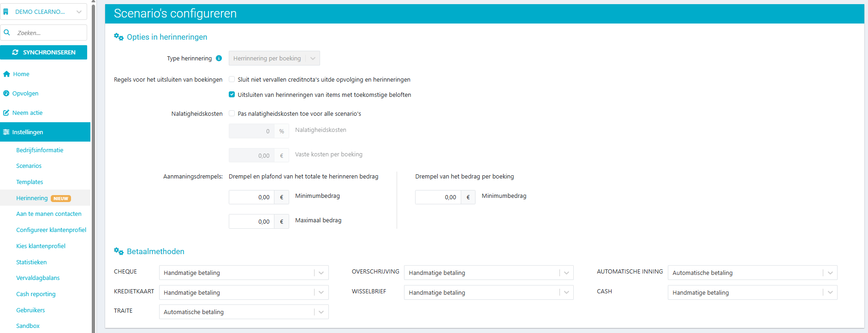Uncheck Uitsluiten van herinneringen toekomstige beloften

click(x=232, y=95)
